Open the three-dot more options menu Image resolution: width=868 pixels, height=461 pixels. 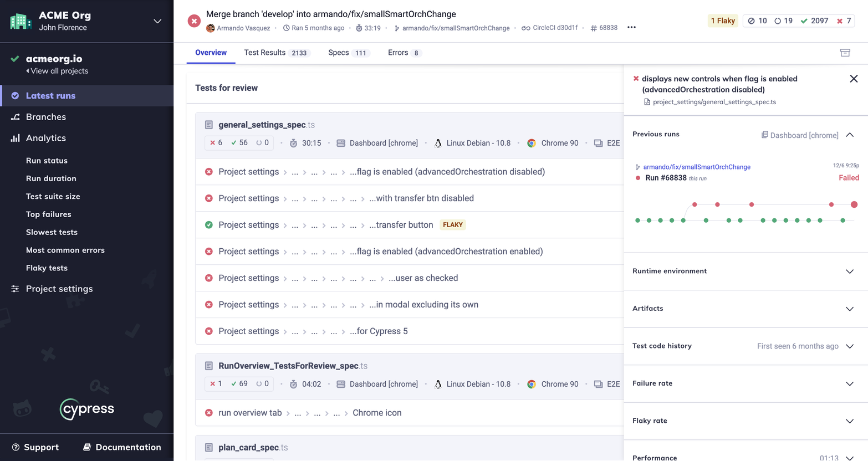(631, 27)
